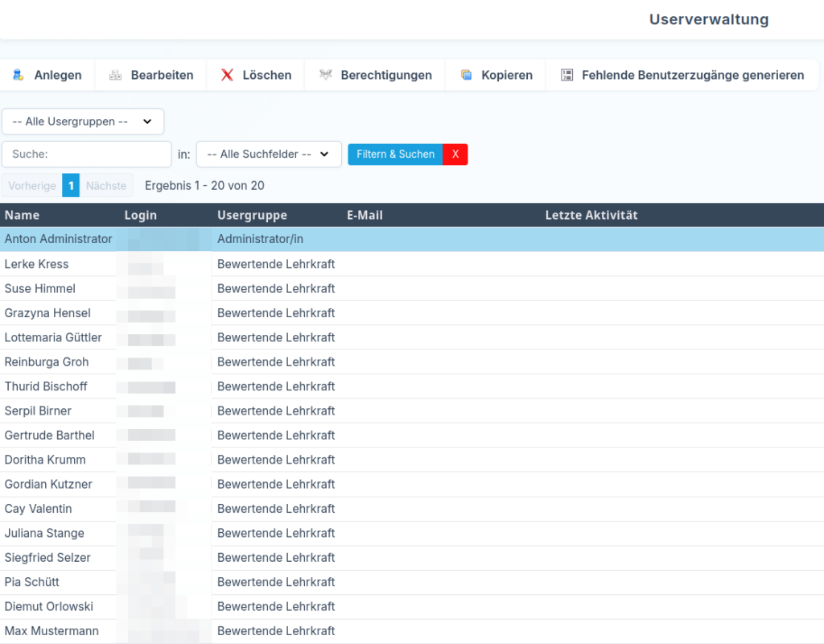Click the generate missing user accounts icon

(566, 75)
